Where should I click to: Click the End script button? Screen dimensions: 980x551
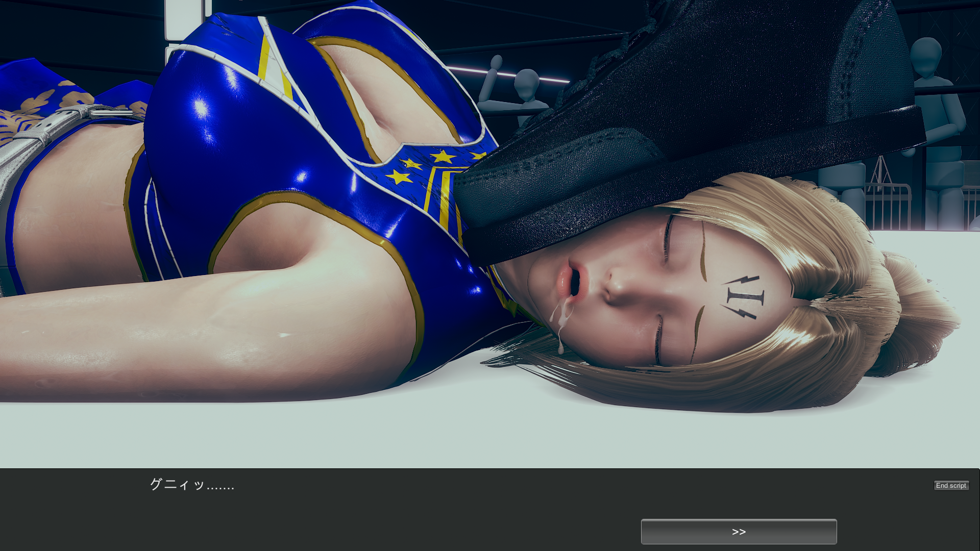coord(951,486)
